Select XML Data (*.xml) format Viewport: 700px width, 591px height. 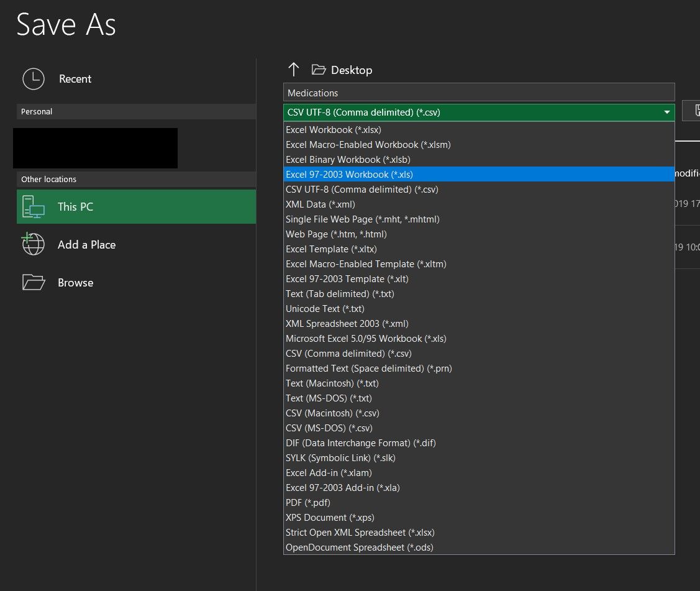[x=320, y=204]
